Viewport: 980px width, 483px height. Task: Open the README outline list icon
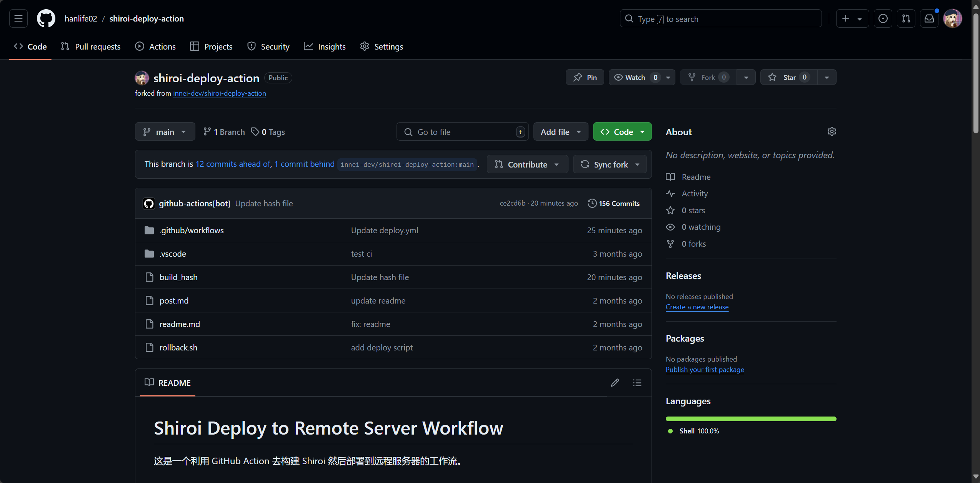point(637,383)
